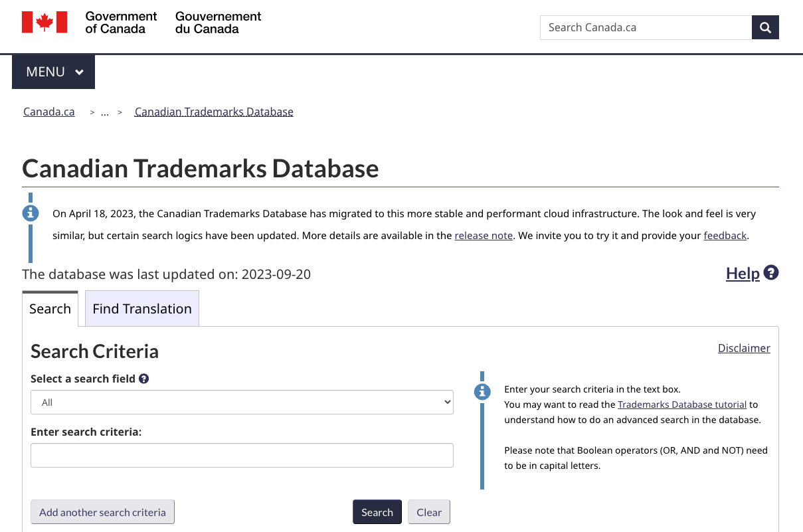Click Add another search criteria button
803x532 pixels.
tap(102, 512)
